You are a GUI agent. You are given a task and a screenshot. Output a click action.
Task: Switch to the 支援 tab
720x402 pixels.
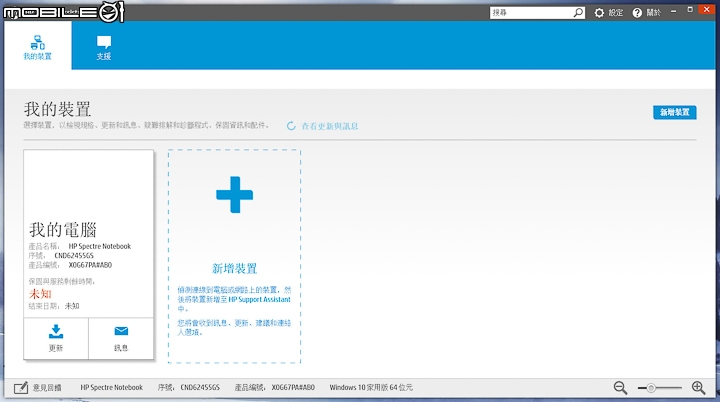(x=104, y=48)
